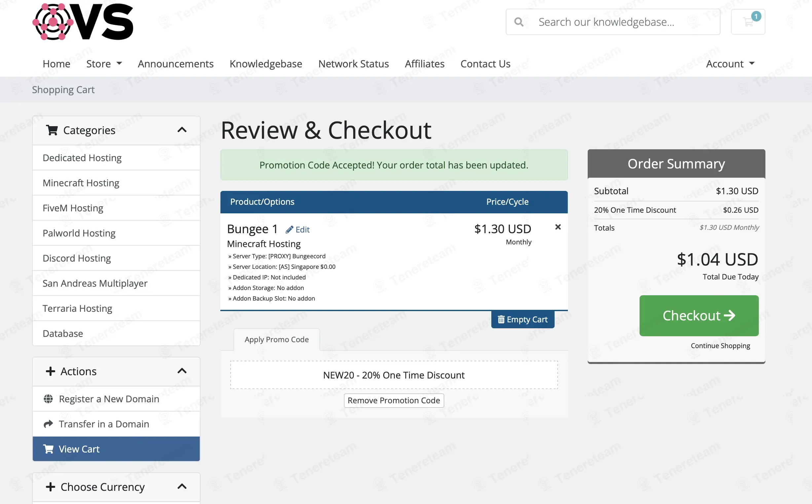Viewport: 812px width, 504px height.
Task: Click the Empty Cart button
Action: [522, 319]
